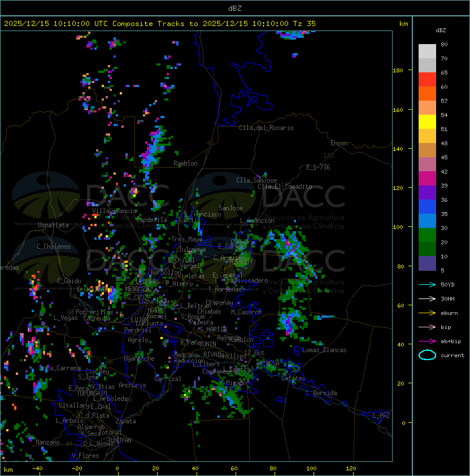Click the 'Lomas_Blancas' map label
The image size is (470, 476).
click(x=324, y=350)
